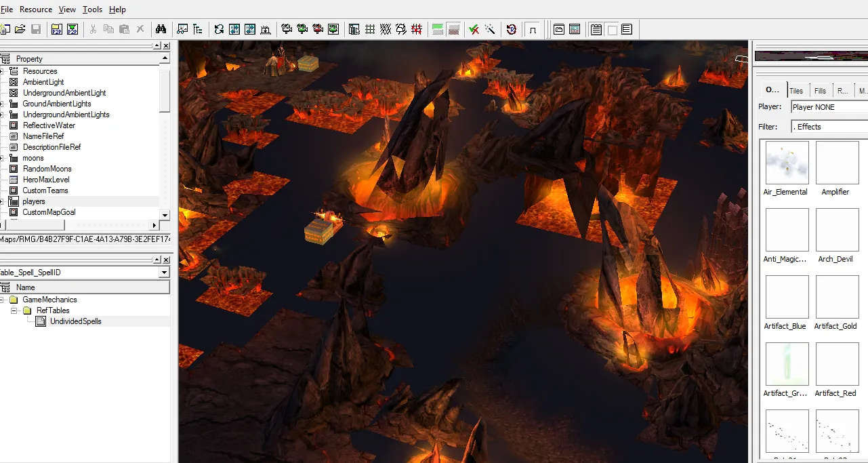Click the plain grid toolbar icon

pyautogui.click(x=370, y=29)
